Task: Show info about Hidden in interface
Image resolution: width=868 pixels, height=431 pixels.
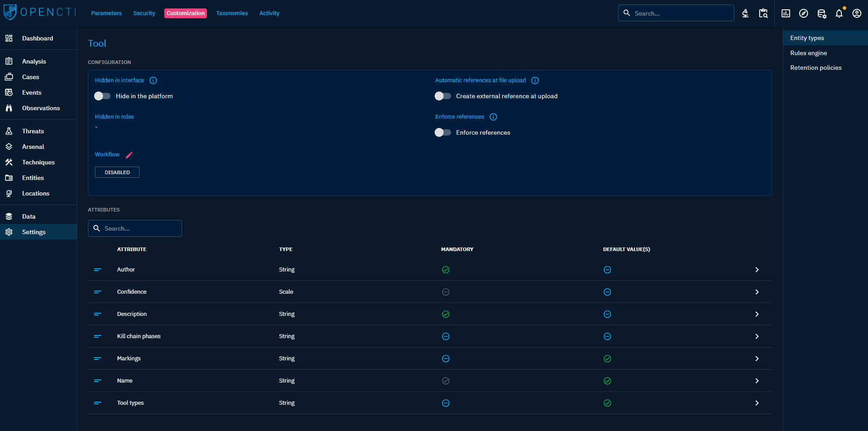Action: [x=153, y=80]
